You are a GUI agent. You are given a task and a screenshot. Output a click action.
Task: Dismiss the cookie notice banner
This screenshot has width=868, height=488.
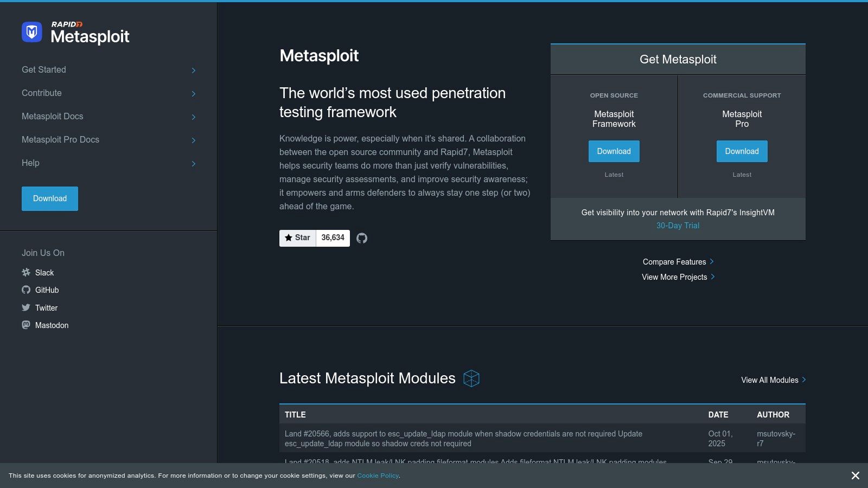[x=856, y=476]
